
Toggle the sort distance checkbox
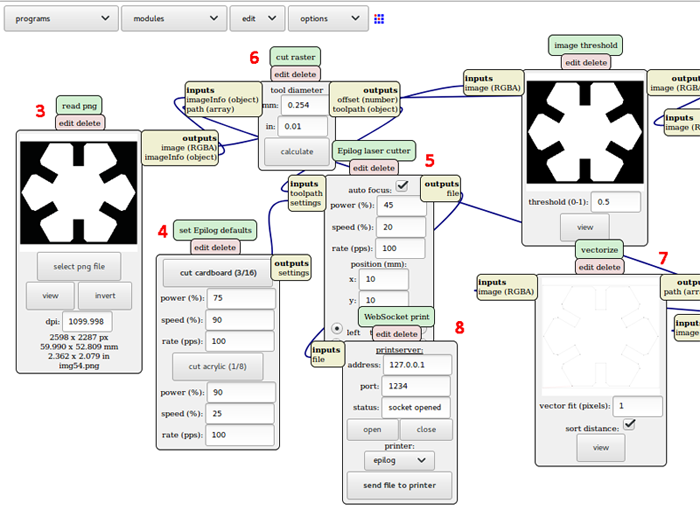[629, 424]
